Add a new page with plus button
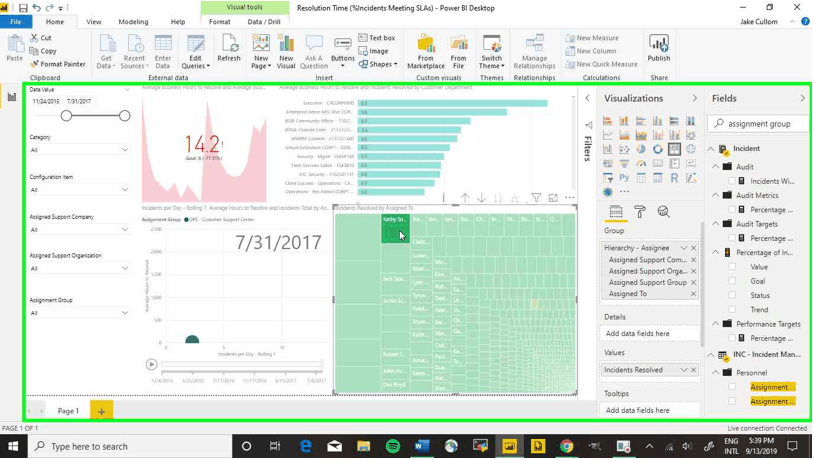Viewport: 814px width, 460px height. click(x=101, y=411)
